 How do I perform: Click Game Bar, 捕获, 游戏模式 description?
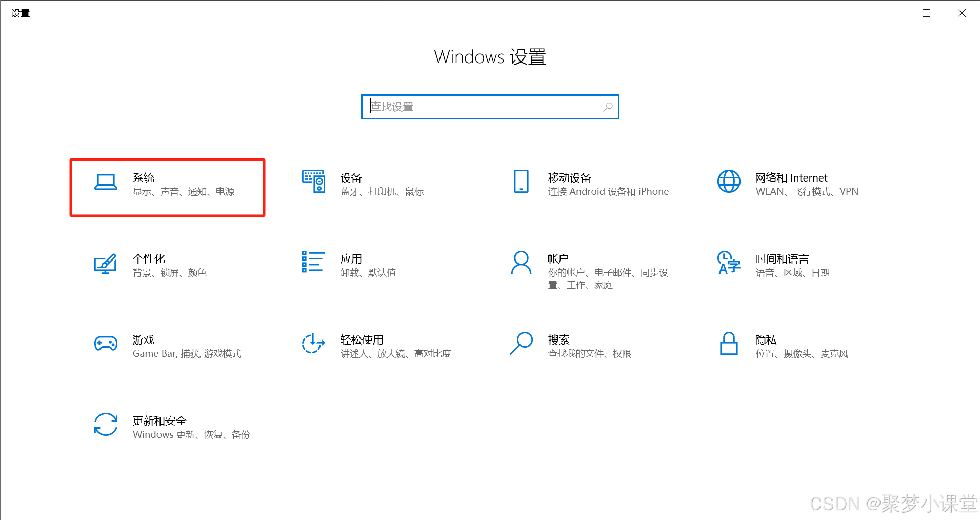pyautogui.click(x=187, y=354)
